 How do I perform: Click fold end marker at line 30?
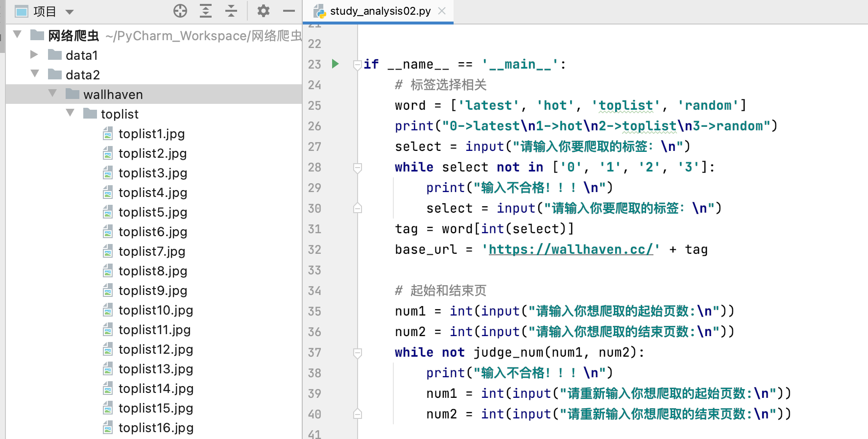tap(358, 208)
